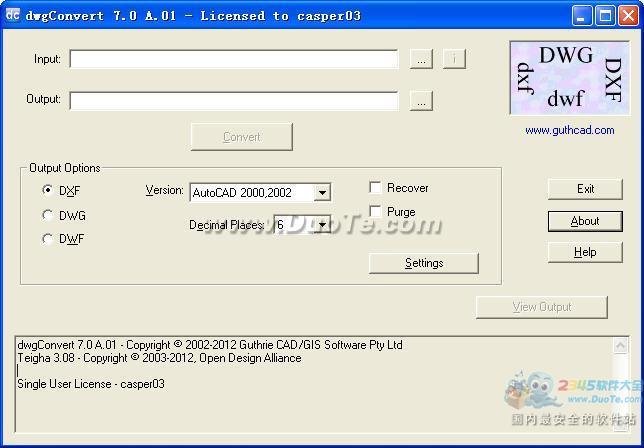The image size is (644, 448).
Task: Browse for output file with ellipsis button
Action: click(x=421, y=101)
